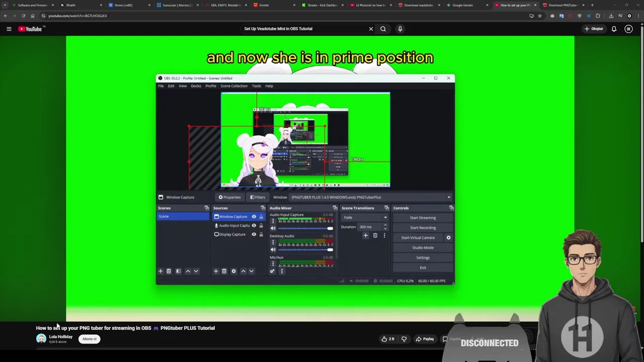Viewport: 644px width, 362px height.
Task: Open scene filters icon in Scenes dock
Action: coord(178,271)
